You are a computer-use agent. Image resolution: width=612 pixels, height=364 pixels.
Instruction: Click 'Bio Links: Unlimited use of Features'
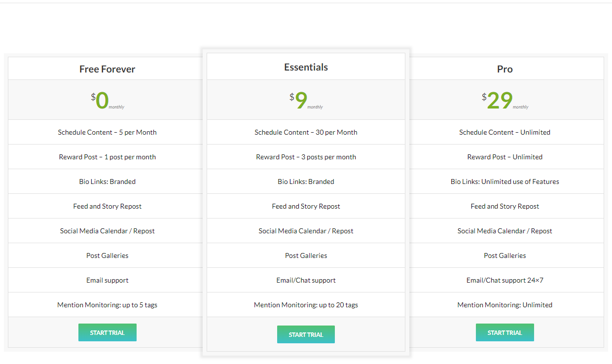pyautogui.click(x=504, y=182)
